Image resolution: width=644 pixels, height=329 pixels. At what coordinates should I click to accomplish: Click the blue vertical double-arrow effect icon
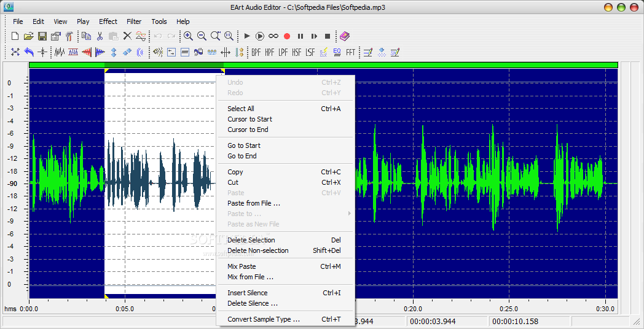coord(114,52)
